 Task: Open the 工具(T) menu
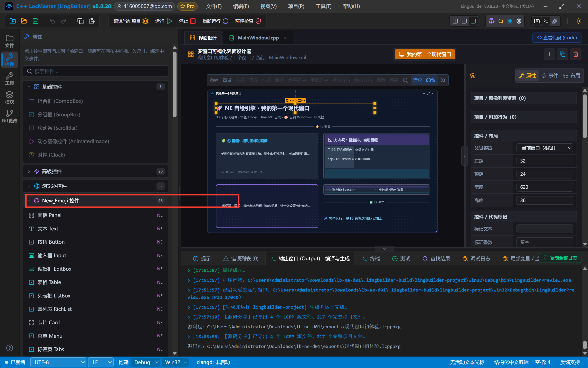click(323, 6)
